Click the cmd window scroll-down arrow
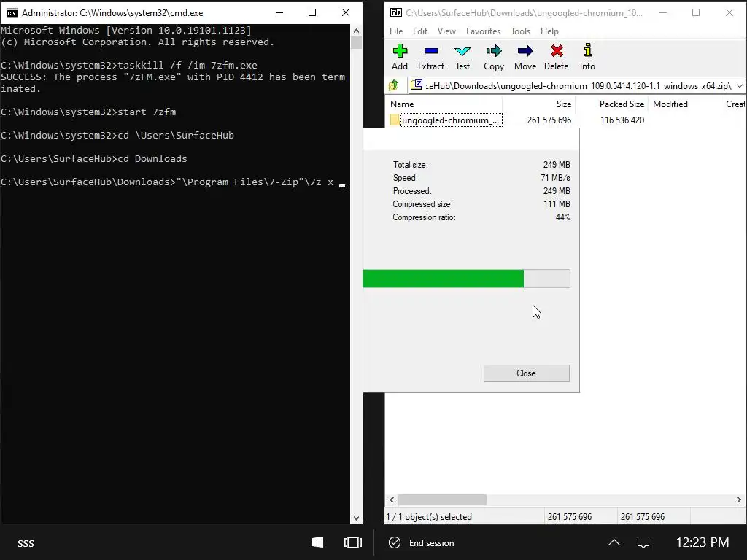The image size is (747, 560). [356, 518]
